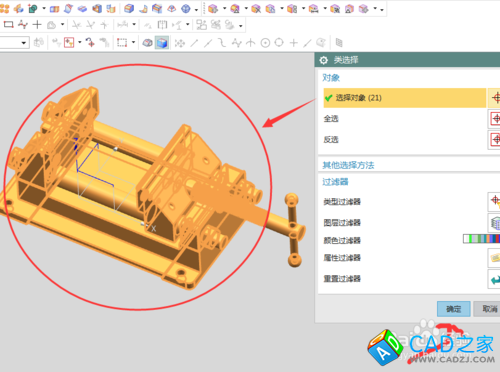Click the blue sphere wireframe icon
The height and width of the screenshot is (372, 500).
186,9
